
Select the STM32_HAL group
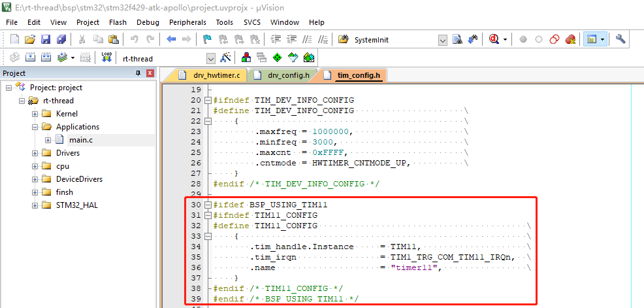[77, 205]
